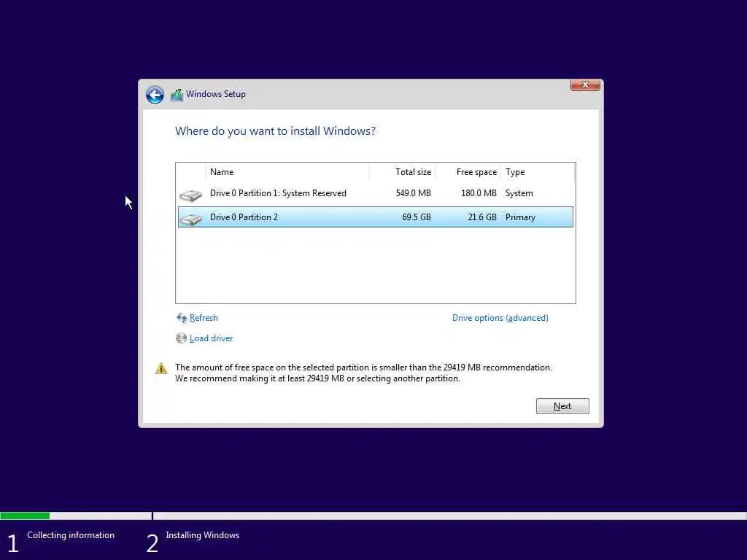The height and width of the screenshot is (560, 747).
Task: Click the free space warning message text
Action: (363, 373)
